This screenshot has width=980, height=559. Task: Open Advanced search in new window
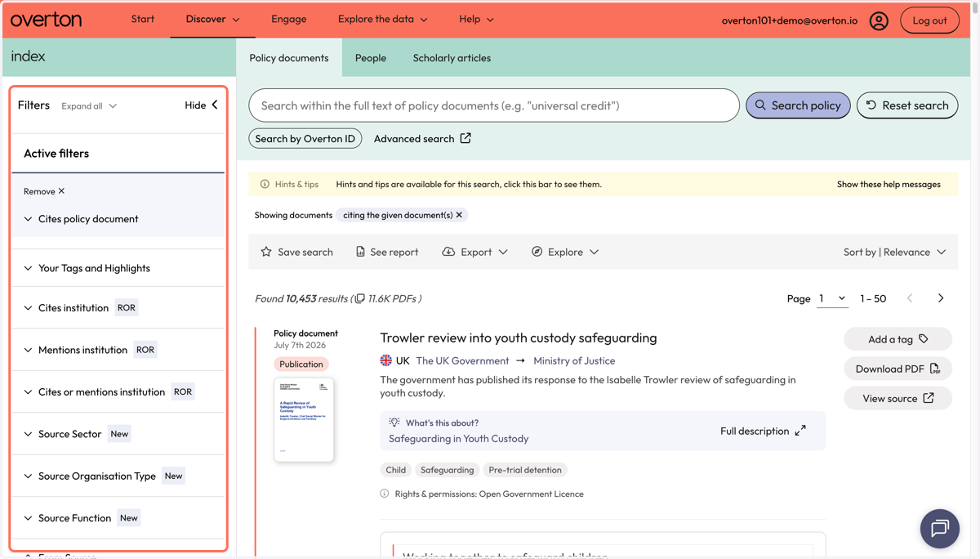click(422, 139)
